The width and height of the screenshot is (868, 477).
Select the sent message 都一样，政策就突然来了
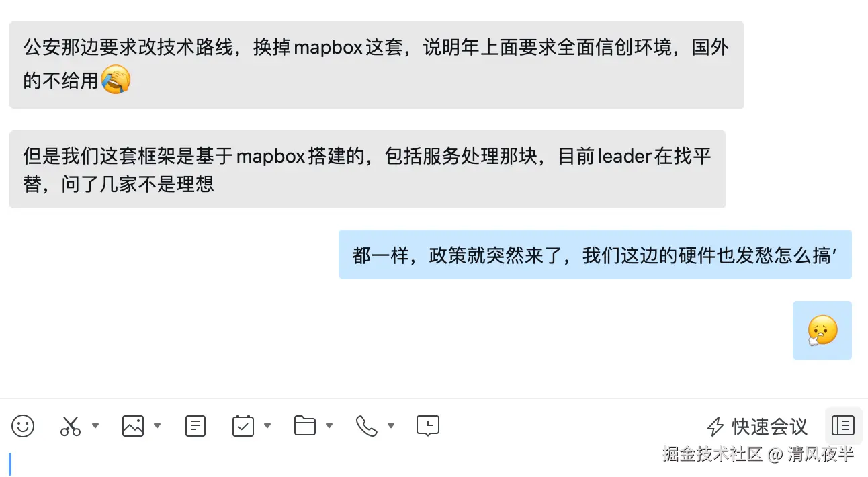point(595,255)
